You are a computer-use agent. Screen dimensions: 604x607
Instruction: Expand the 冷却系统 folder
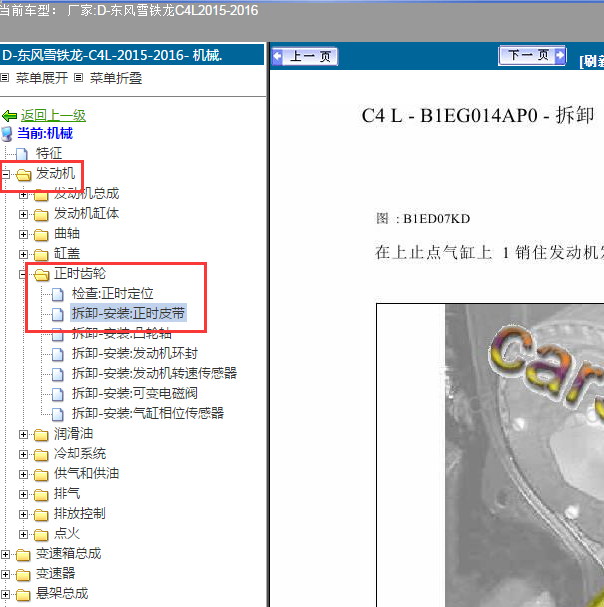(23, 454)
